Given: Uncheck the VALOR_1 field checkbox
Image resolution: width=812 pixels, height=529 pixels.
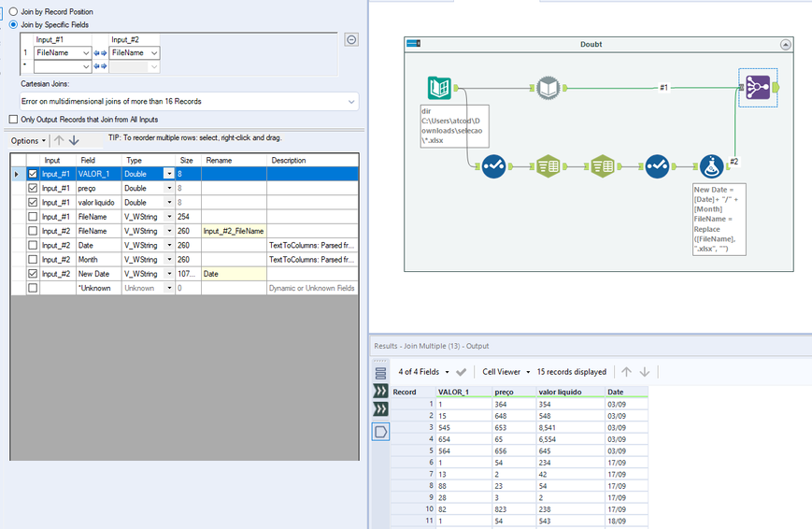Looking at the screenshot, I should tap(34, 174).
